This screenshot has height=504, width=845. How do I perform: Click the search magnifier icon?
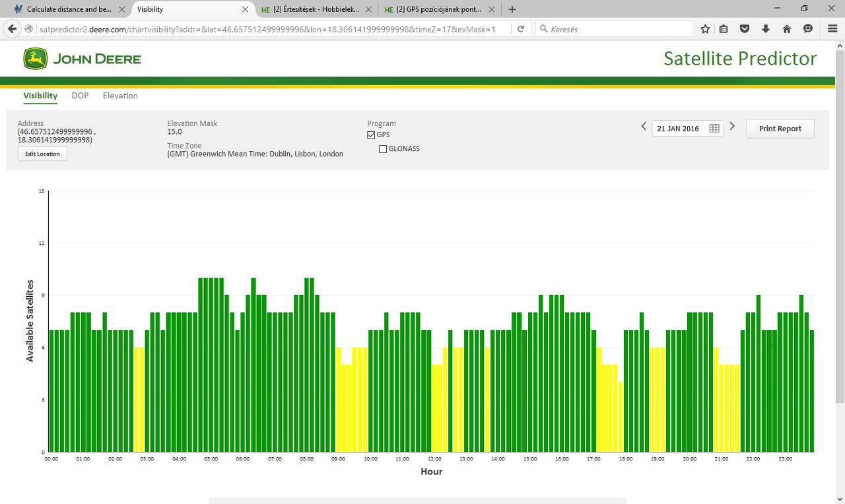click(543, 29)
